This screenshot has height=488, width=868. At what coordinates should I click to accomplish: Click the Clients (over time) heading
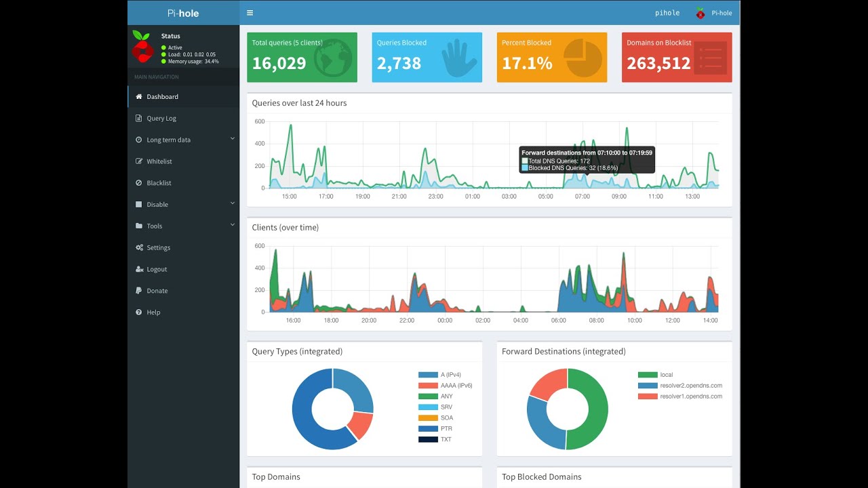click(x=285, y=228)
